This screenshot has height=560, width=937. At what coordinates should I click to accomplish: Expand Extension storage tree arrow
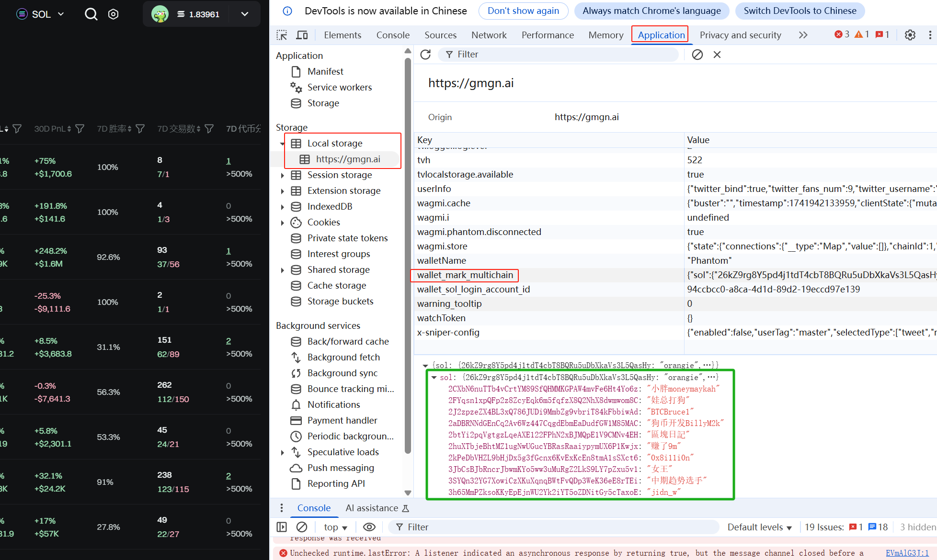coord(282,191)
